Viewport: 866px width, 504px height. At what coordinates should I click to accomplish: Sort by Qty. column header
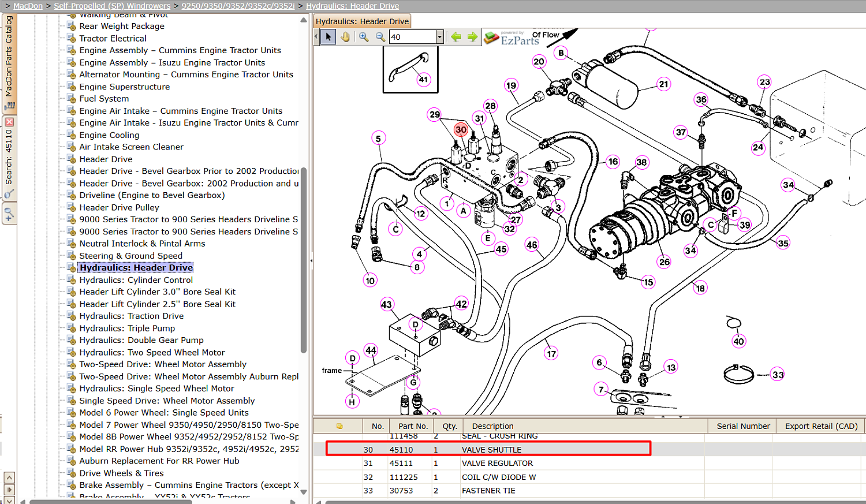tap(450, 426)
